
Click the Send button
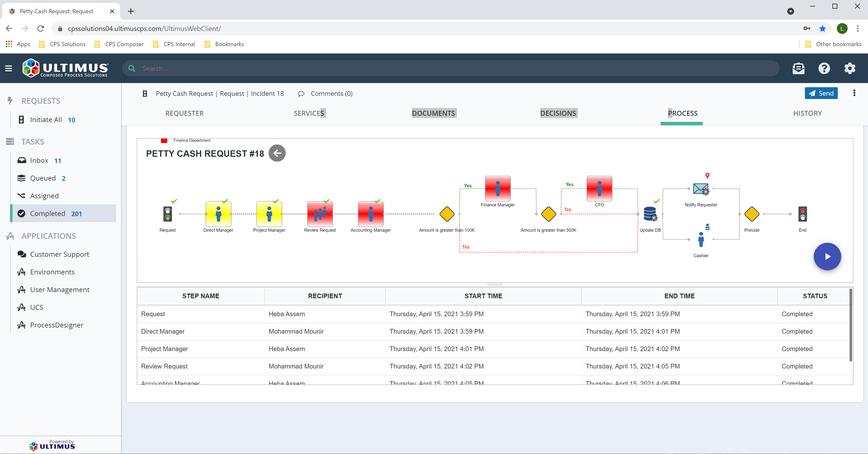821,93
